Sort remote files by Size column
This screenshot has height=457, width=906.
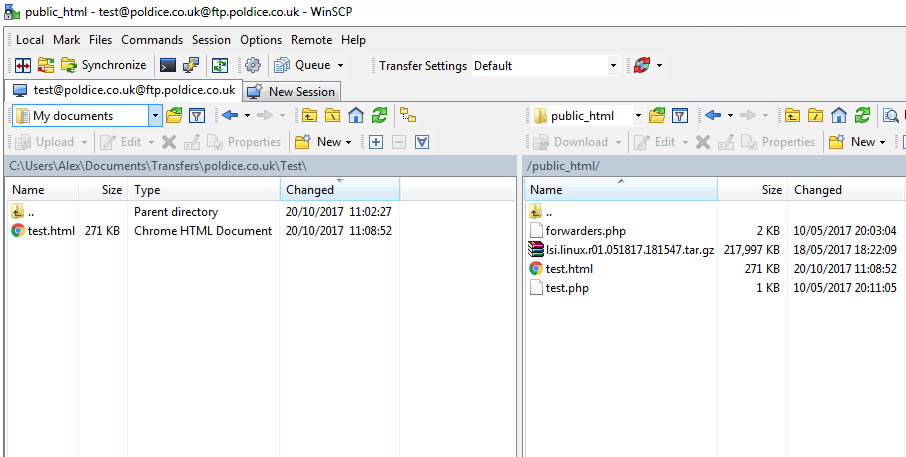click(771, 190)
